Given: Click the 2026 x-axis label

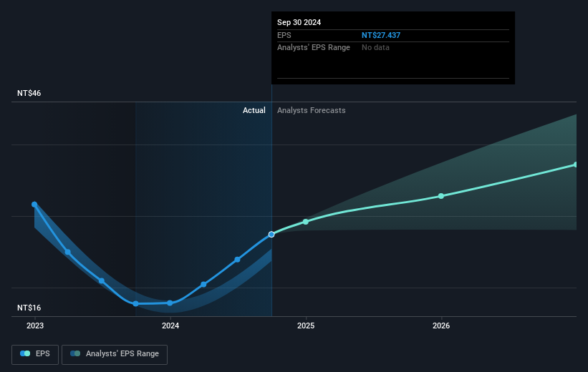Looking at the screenshot, I should pyautogui.click(x=441, y=326).
